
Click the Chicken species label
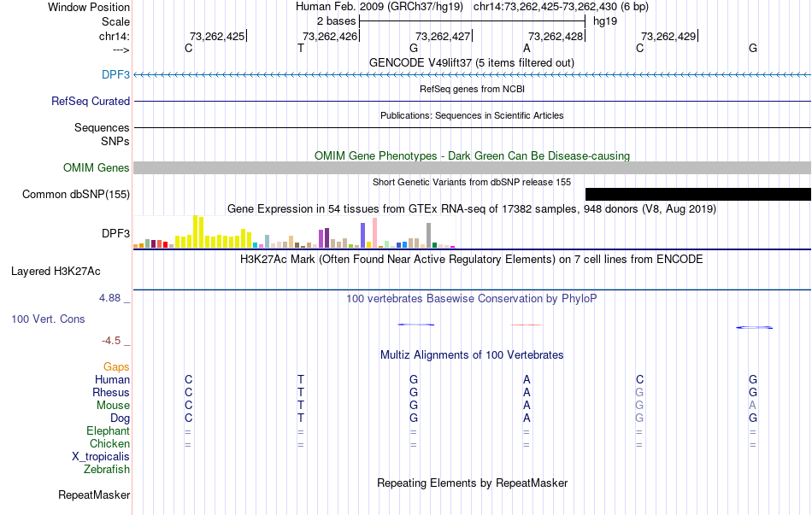tap(109, 443)
